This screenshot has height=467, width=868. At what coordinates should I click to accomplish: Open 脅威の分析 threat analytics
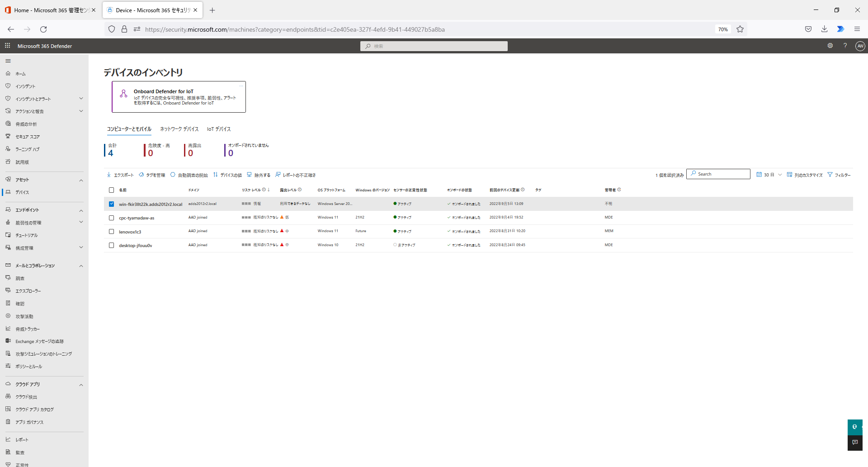[x=26, y=124]
